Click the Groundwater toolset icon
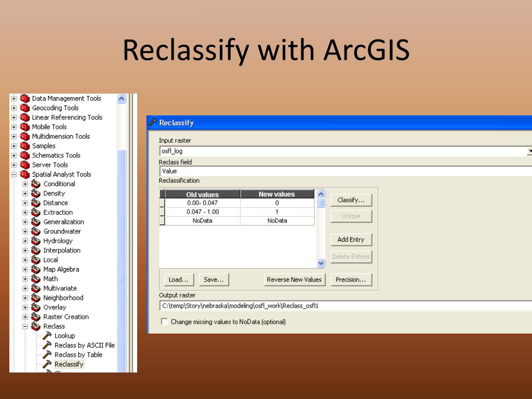This screenshot has width=532, height=399. [36, 231]
